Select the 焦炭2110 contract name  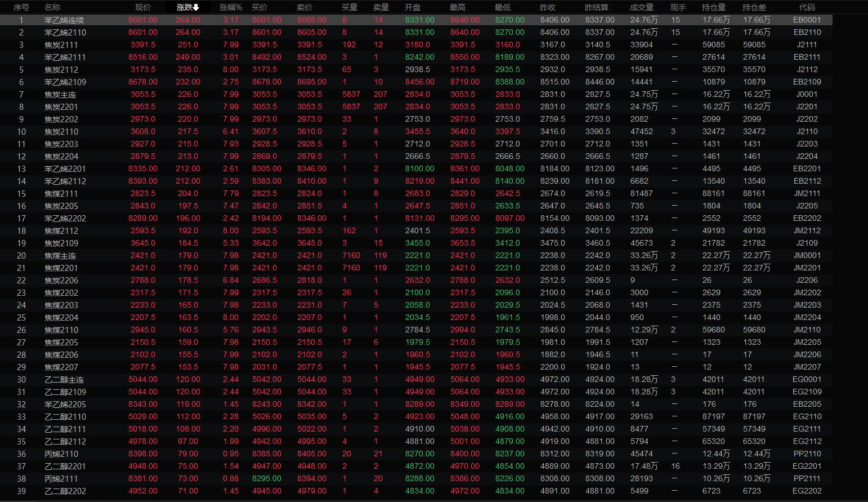point(61,132)
